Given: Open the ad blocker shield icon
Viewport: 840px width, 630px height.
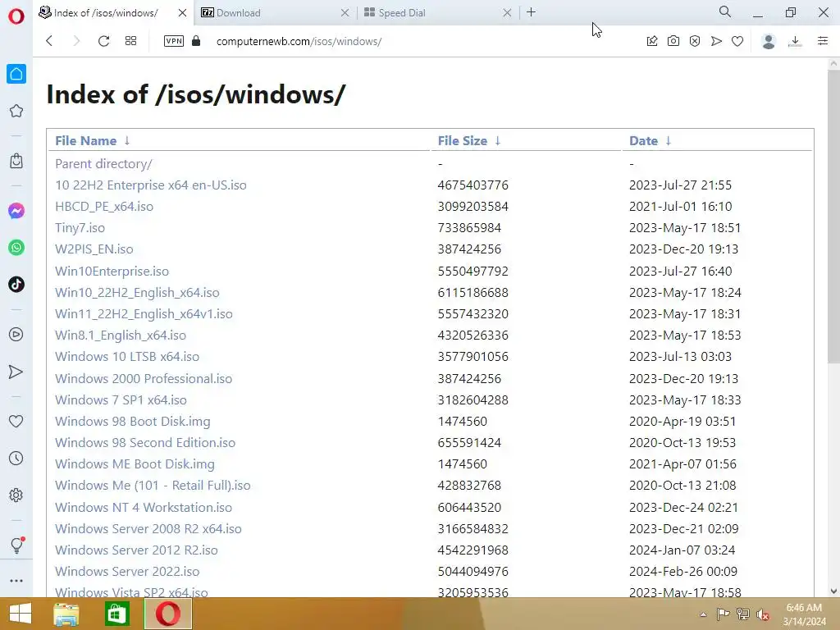Looking at the screenshot, I should 695,41.
